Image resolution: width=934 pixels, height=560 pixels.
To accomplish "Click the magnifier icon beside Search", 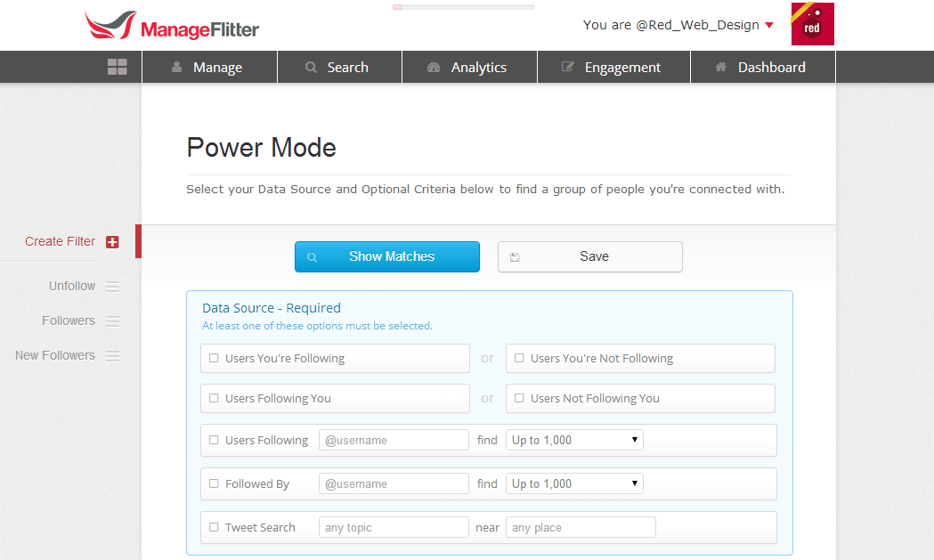I will [311, 68].
